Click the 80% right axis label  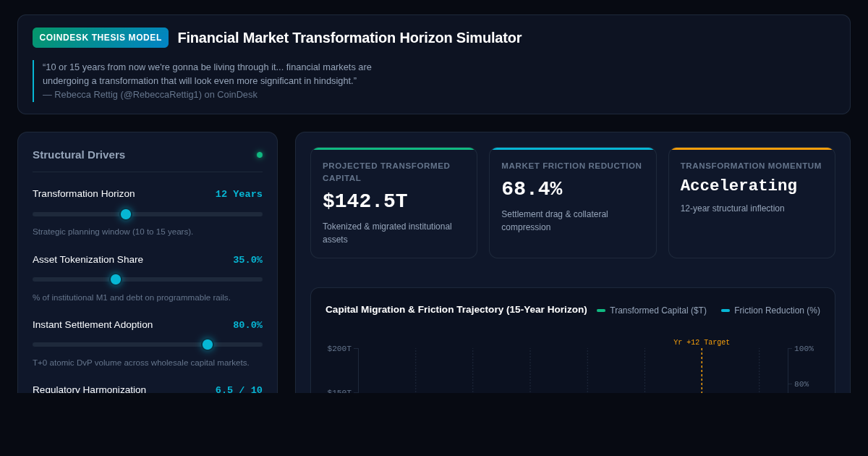[801, 384]
